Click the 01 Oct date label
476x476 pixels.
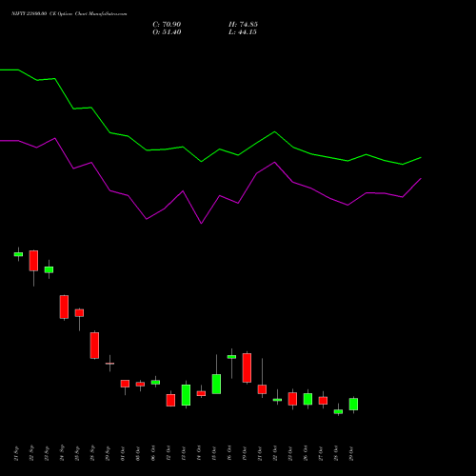point(123,453)
